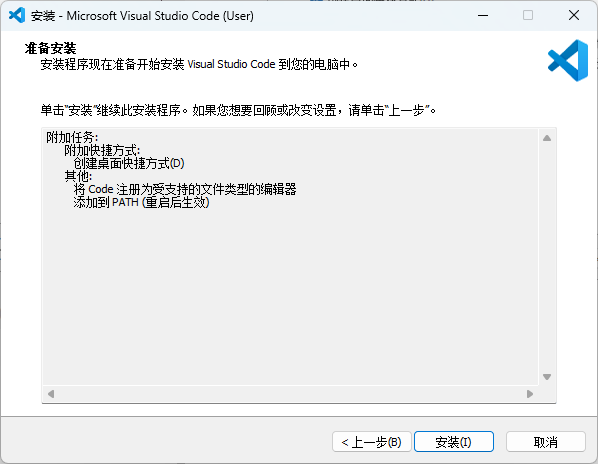The width and height of the screenshot is (598, 464).
Task: Select line 将 Code 注册为受支持的文件类型的编辑器
Action: (x=185, y=189)
